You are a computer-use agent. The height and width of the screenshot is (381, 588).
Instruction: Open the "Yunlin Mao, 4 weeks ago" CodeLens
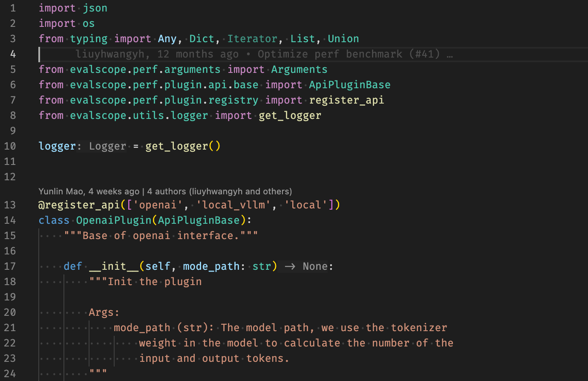pos(89,191)
